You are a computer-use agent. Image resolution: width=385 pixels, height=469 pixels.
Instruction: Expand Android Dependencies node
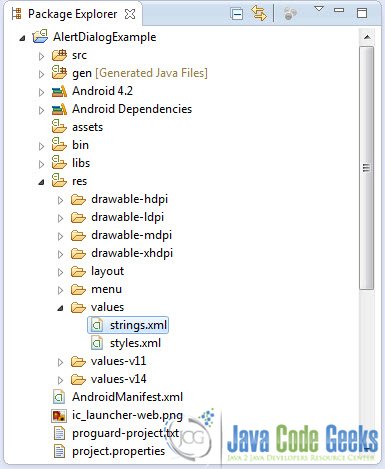[41, 110]
